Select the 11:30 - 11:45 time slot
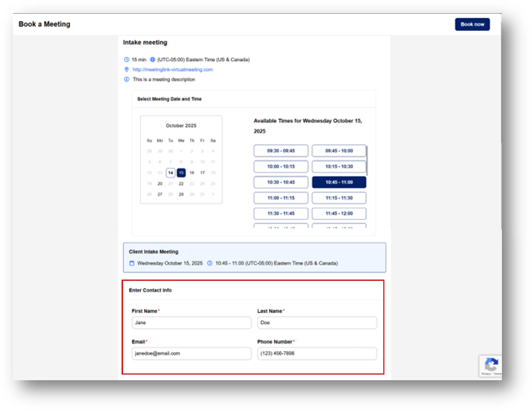This screenshot has height=412, width=532. coord(281,213)
